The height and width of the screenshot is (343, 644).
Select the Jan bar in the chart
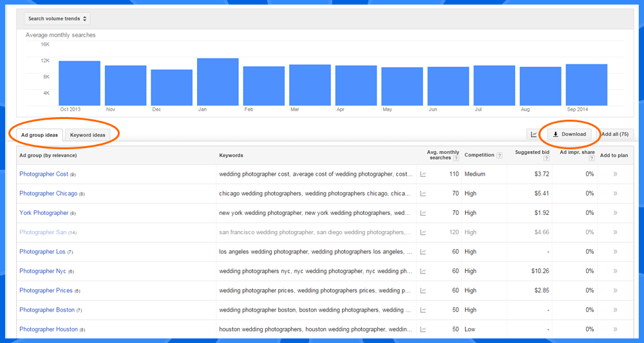218,82
